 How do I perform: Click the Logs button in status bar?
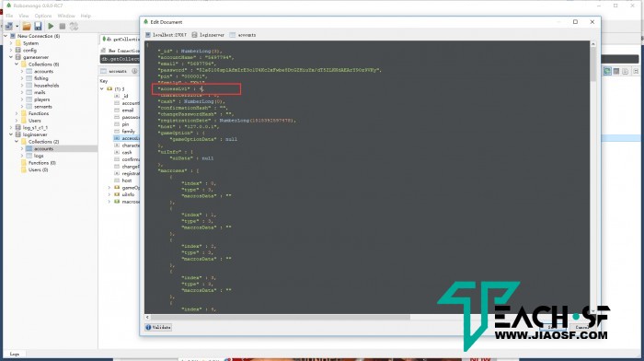coord(15,354)
